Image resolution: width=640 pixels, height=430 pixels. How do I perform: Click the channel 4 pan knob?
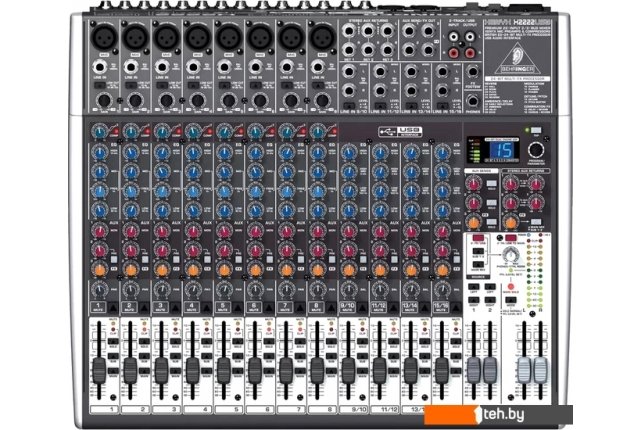pos(193,290)
